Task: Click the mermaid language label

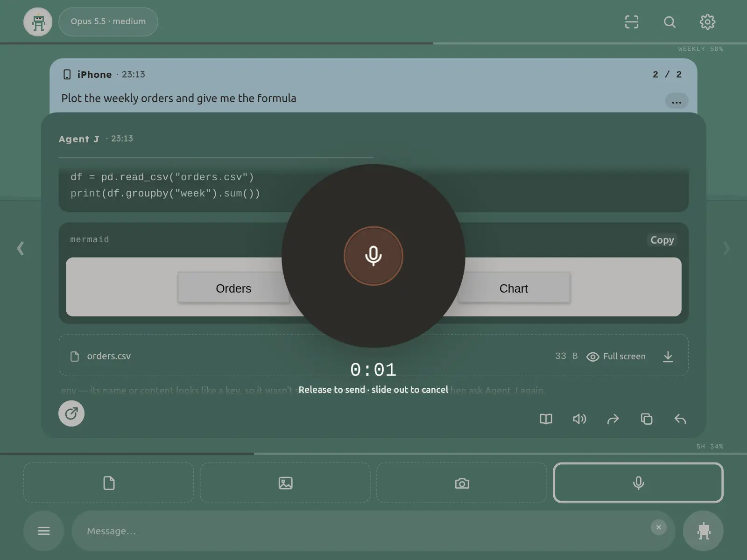Action: (90, 239)
